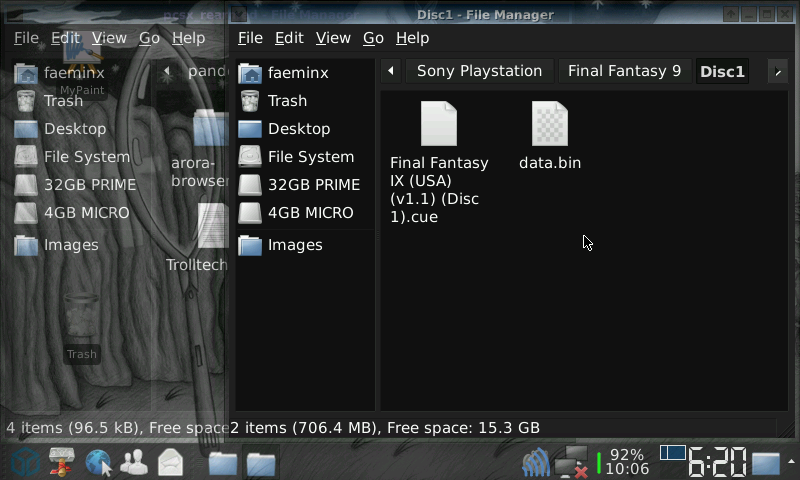Navigate to Final Fantasy 9 path button
Image resolution: width=800 pixels, height=480 pixels.
[x=624, y=71]
